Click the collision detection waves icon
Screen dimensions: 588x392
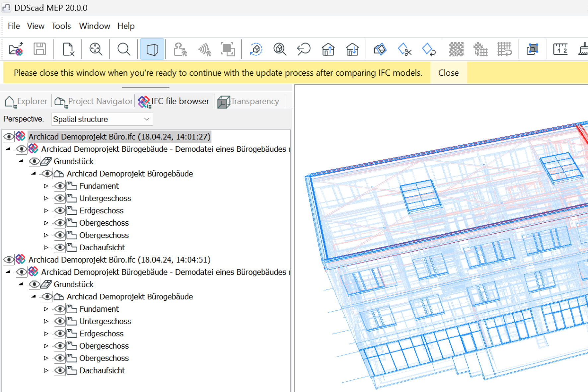click(204, 49)
